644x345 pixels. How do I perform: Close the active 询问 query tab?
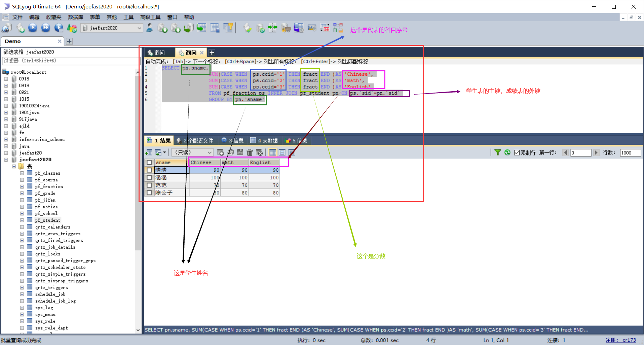(x=202, y=53)
